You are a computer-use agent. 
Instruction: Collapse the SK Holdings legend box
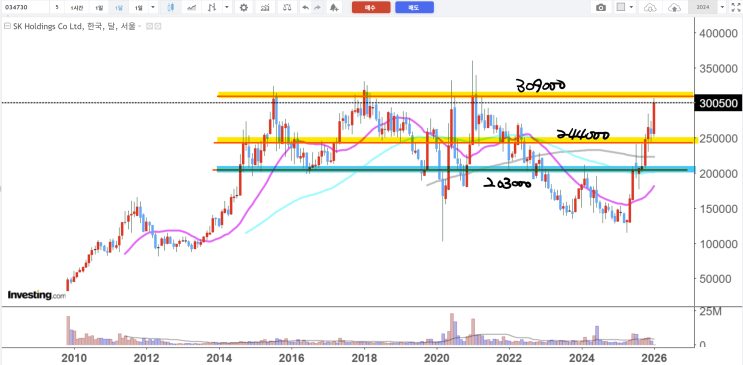coord(7,27)
